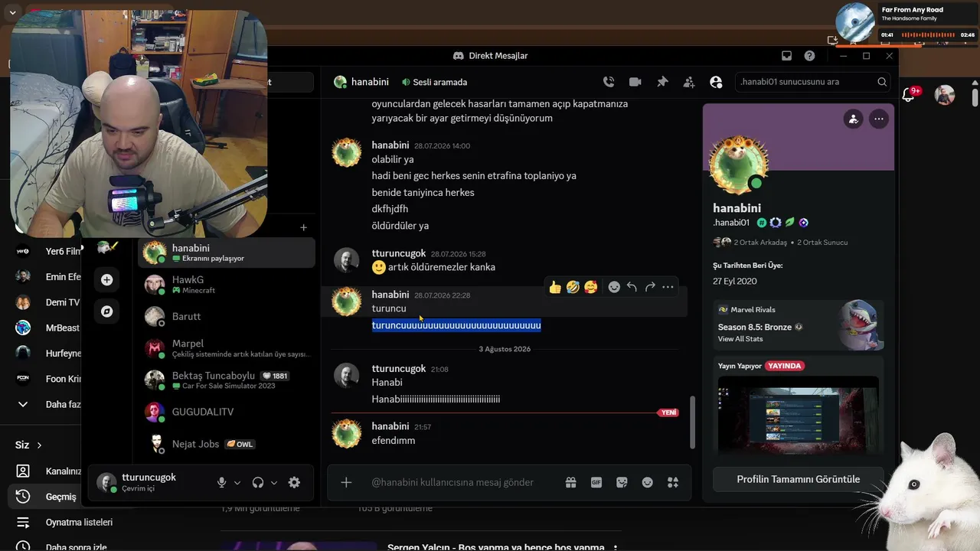Open YouTube notifications bell

click(x=908, y=95)
